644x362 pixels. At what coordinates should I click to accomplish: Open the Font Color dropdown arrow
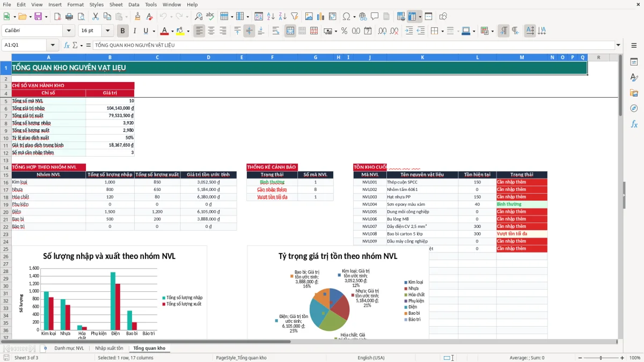pyautogui.click(x=173, y=31)
